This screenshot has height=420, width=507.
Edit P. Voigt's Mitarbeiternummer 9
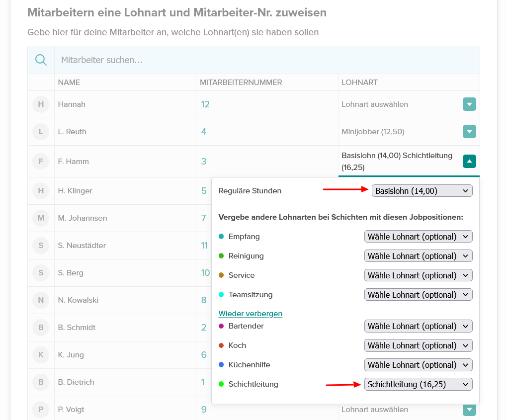point(204,410)
